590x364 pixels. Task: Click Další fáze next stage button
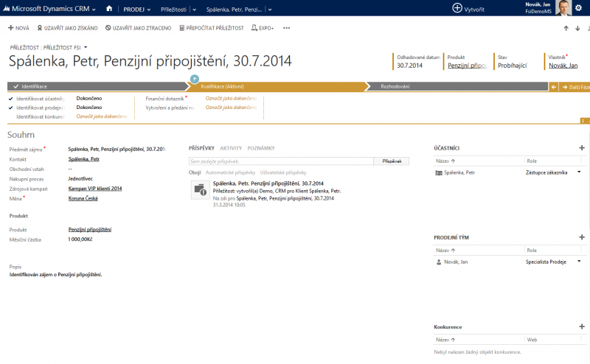pos(575,87)
